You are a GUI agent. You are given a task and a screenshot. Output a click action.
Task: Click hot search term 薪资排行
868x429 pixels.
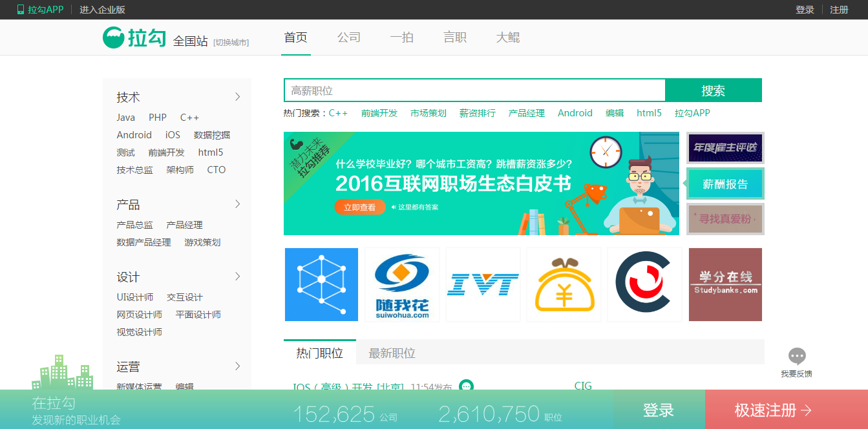(478, 113)
